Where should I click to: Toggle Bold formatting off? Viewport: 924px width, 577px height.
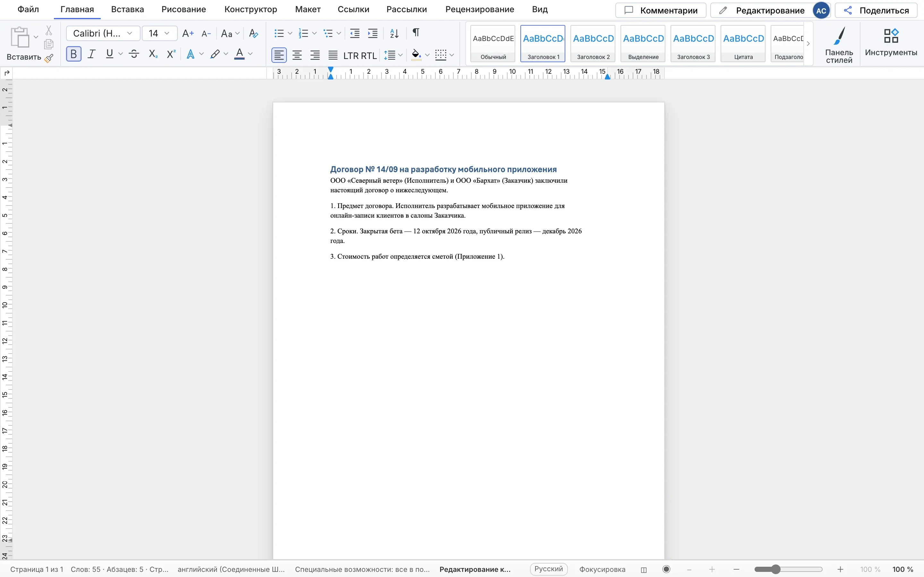coord(74,54)
